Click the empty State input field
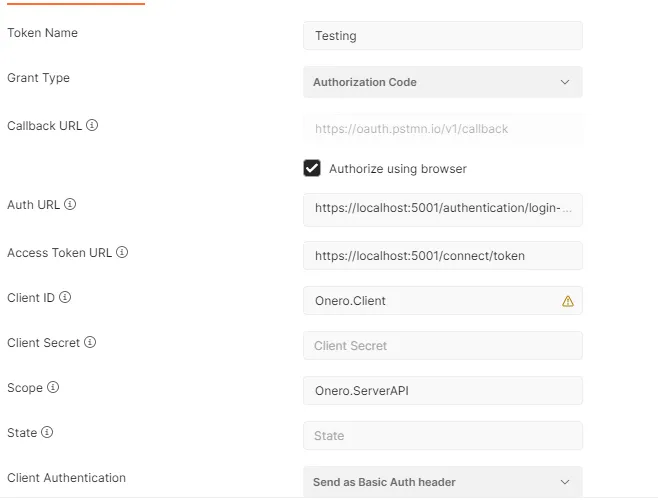The width and height of the screenshot is (658, 503). 442,436
